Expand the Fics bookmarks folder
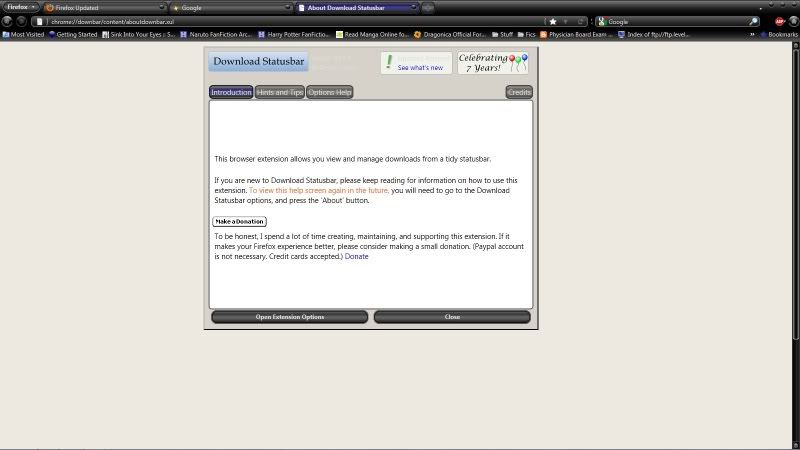 point(527,34)
